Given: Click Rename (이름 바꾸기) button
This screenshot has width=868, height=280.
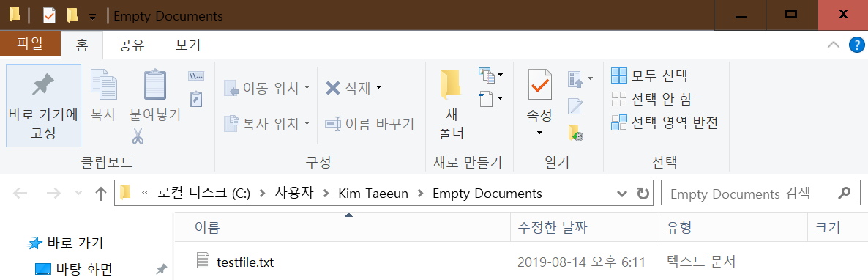Looking at the screenshot, I should tap(370, 123).
